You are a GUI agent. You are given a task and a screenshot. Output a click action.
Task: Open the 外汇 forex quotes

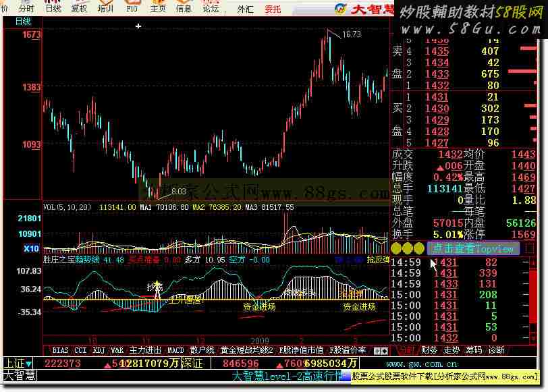point(245,9)
